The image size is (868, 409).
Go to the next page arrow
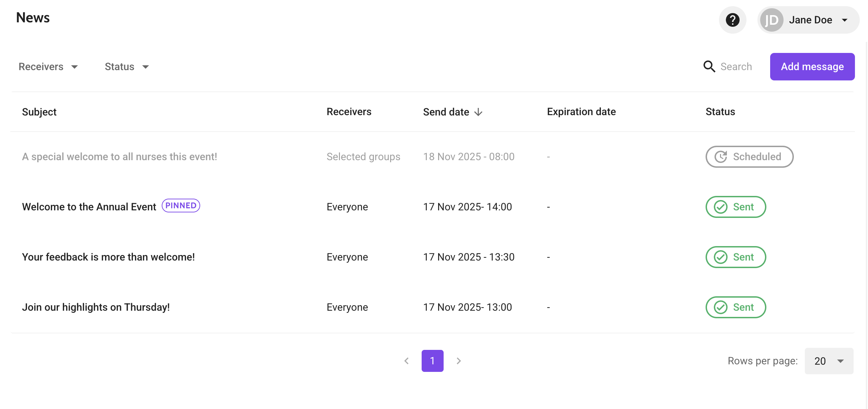pos(459,361)
